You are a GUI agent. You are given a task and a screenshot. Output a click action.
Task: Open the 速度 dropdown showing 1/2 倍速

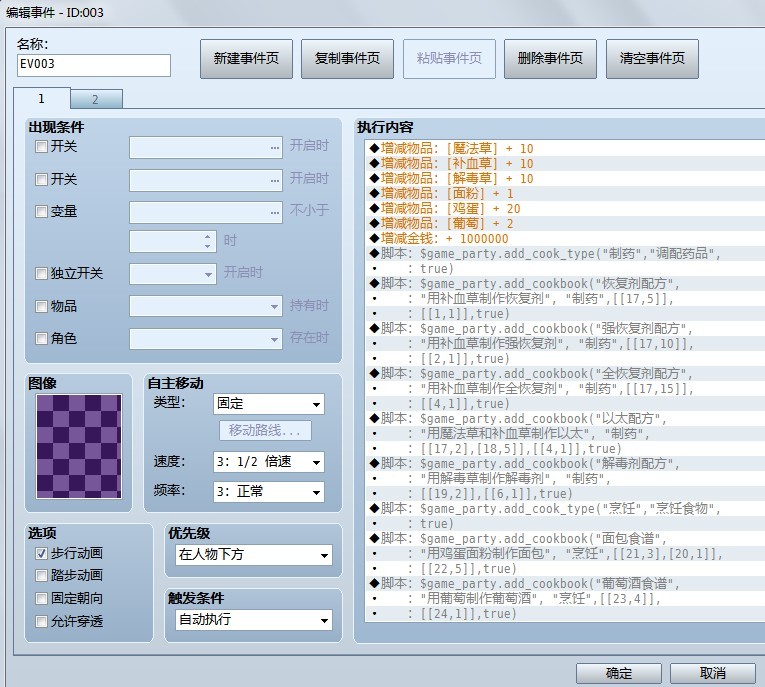click(269, 462)
